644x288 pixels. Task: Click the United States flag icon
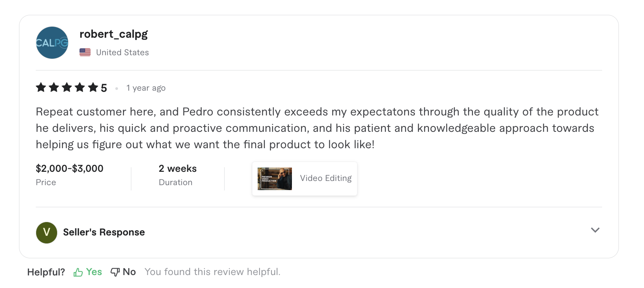tap(85, 52)
